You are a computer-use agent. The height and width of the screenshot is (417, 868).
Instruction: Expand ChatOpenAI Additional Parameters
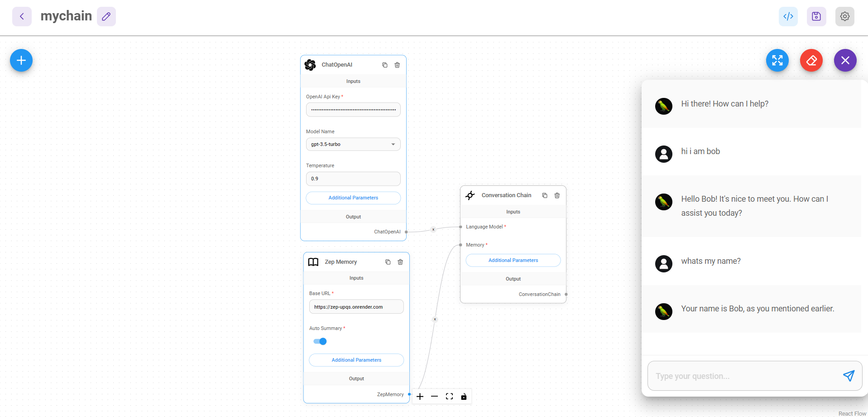[x=353, y=198]
